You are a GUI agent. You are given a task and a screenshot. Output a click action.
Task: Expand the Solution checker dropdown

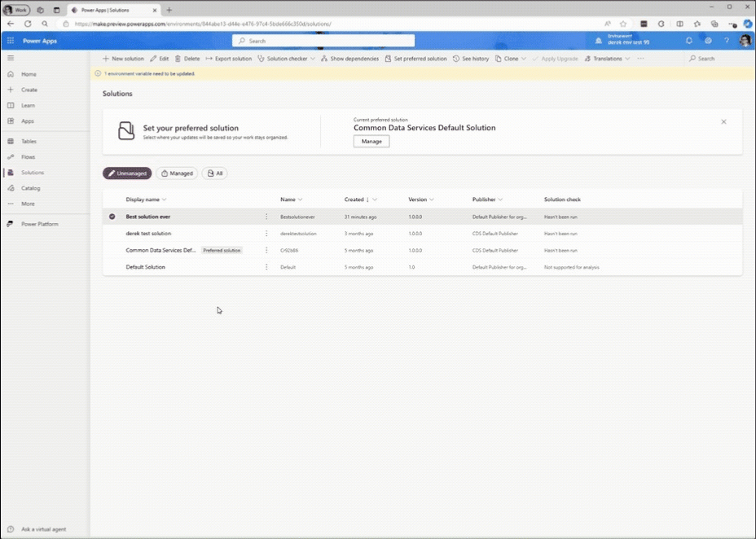[286, 59]
